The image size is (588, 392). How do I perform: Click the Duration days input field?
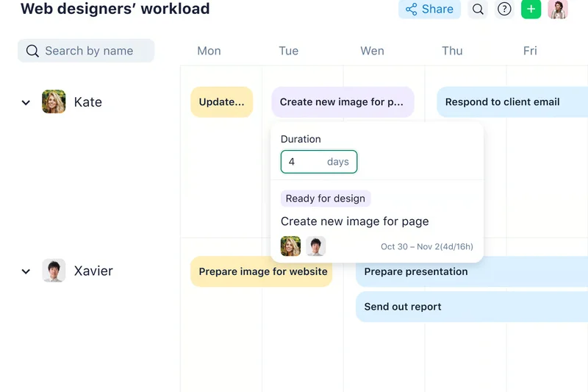pyautogui.click(x=318, y=162)
